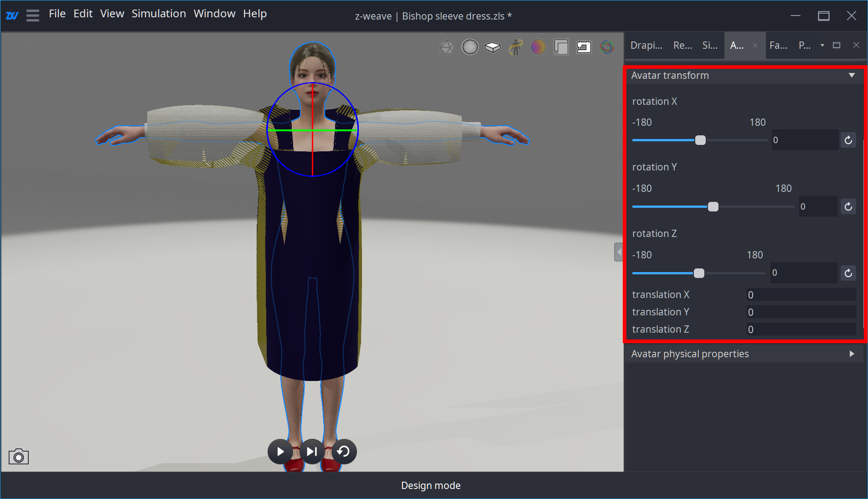Click the avatar with measuring tape icon
Screen dimensions: 868x499
[x=515, y=47]
